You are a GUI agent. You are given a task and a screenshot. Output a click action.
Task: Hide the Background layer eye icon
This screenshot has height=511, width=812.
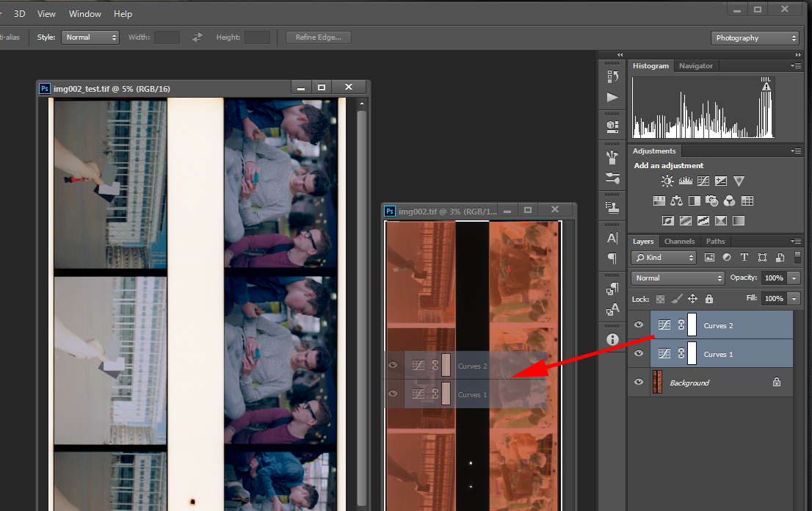639,383
